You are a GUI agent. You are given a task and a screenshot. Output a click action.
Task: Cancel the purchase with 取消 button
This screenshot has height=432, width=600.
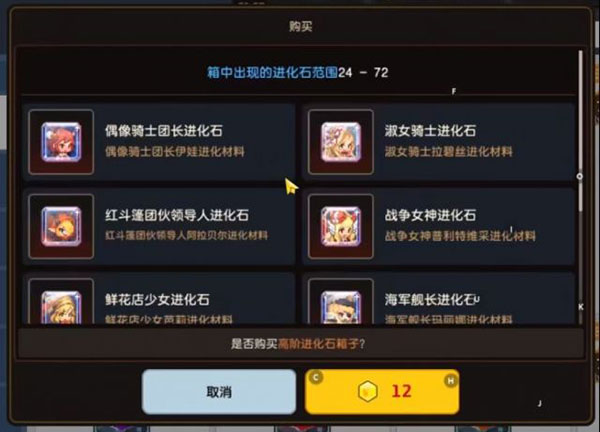219,392
